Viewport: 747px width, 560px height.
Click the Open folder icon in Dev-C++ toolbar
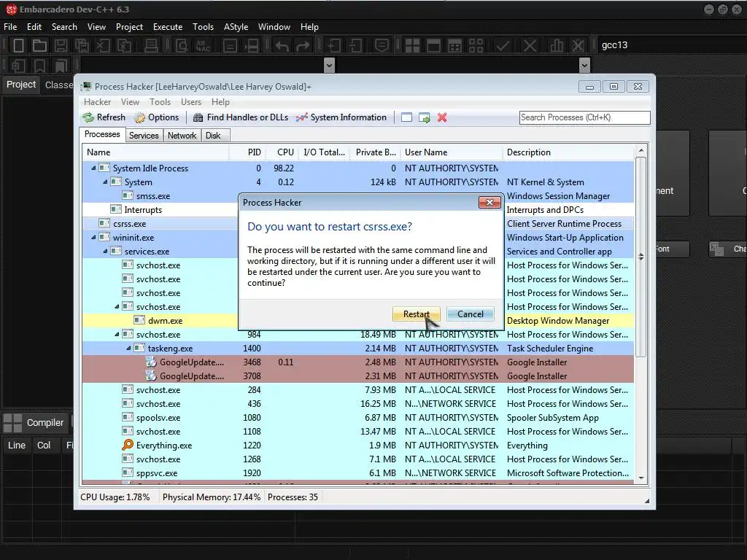tap(39, 45)
